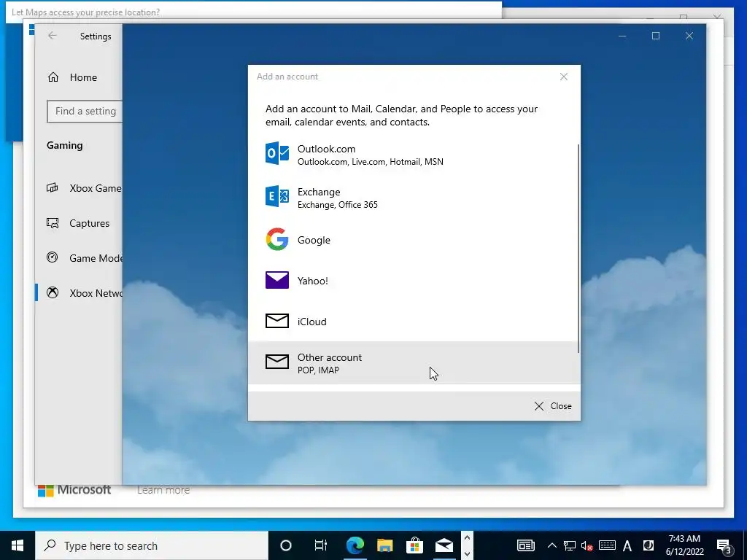Click the 'POP, IMAP' subtitle text

click(x=318, y=370)
